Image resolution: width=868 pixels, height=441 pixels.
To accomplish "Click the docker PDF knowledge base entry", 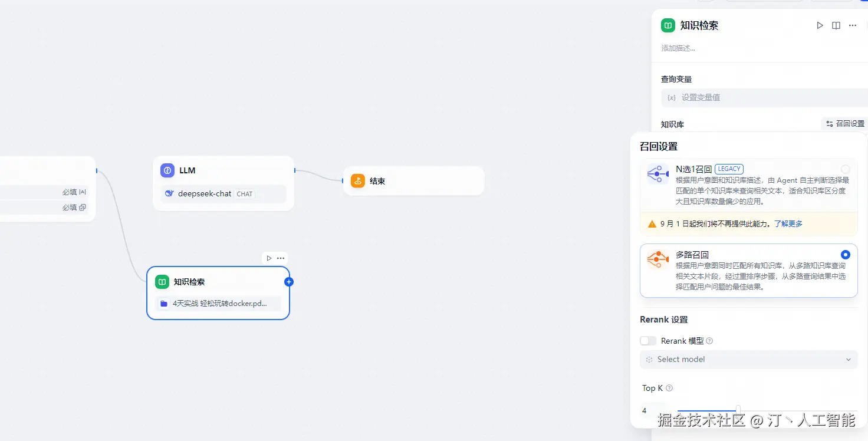I will point(218,304).
